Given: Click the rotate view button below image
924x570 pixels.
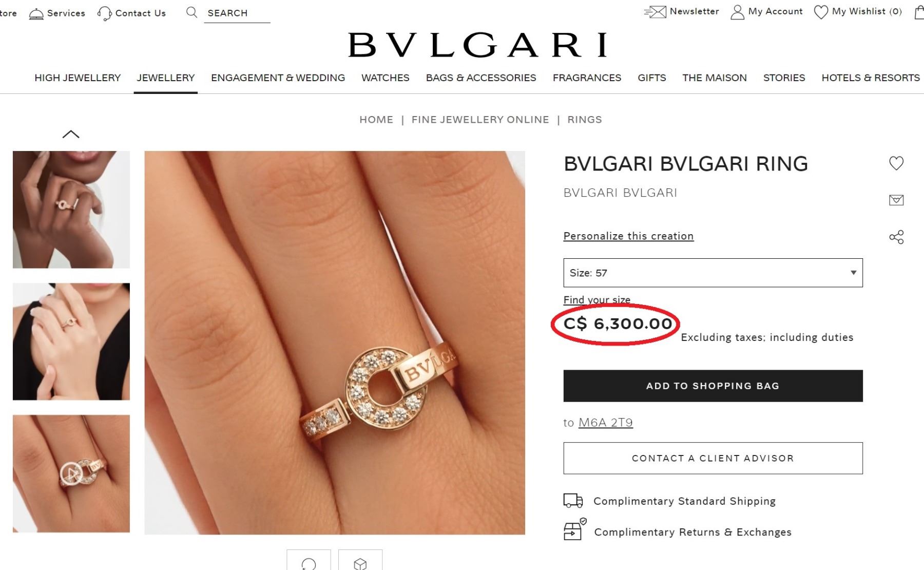Looking at the screenshot, I should (309, 561).
